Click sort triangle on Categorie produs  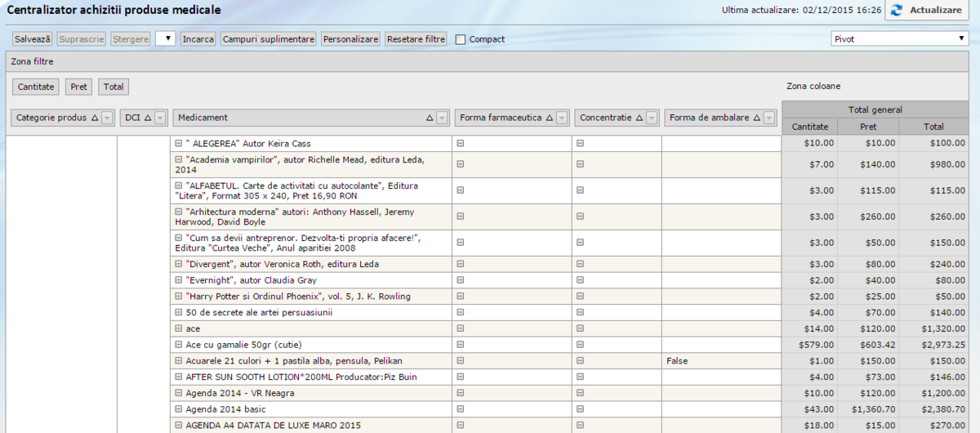95,118
